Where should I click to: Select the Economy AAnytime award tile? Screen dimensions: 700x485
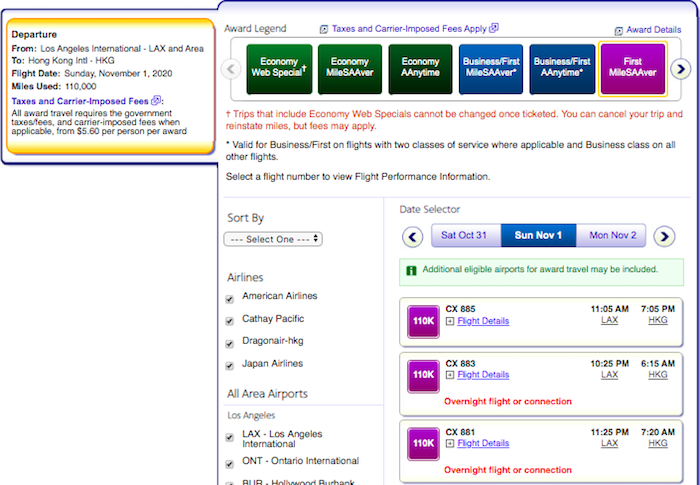pyautogui.click(x=420, y=69)
